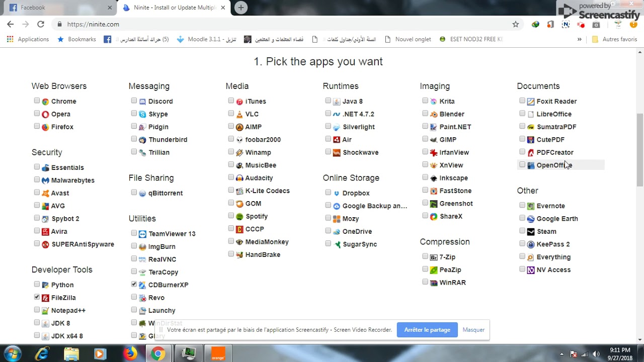The height and width of the screenshot is (362, 644).
Task: Check the OpenOffice checkbox
Action: coord(522,164)
